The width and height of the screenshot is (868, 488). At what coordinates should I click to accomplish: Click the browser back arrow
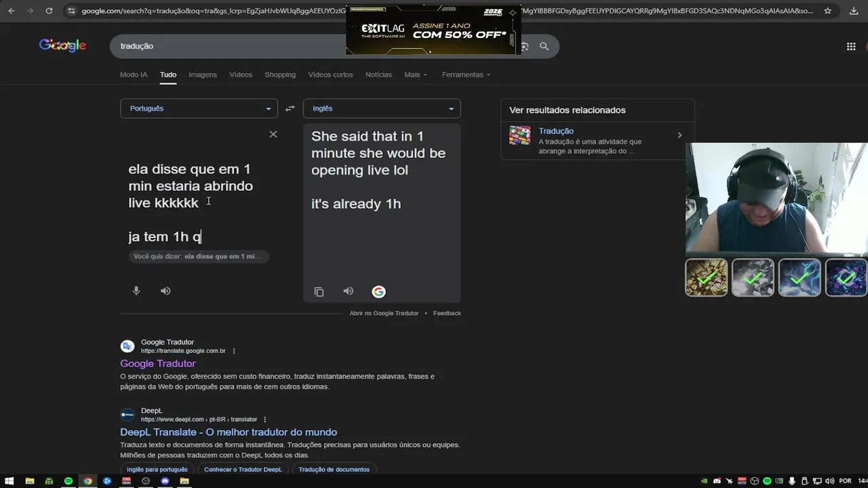click(x=12, y=11)
